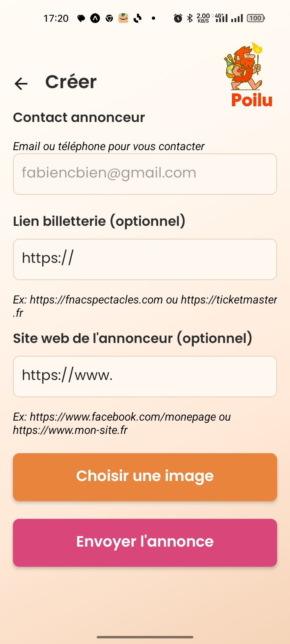Viewport: 290px width, 644px height.
Task: Click the Lien billetterie URL field
Action: pyautogui.click(x=145, y=259)
